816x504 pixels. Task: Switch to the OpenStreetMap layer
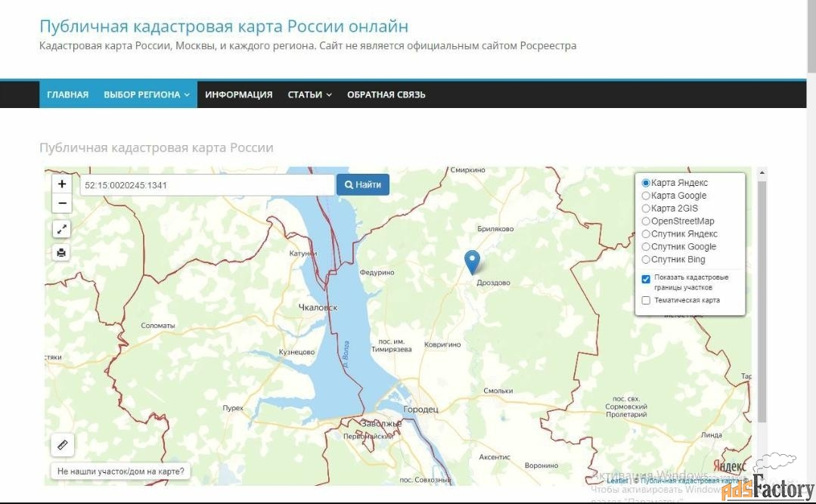coord(646,221)
